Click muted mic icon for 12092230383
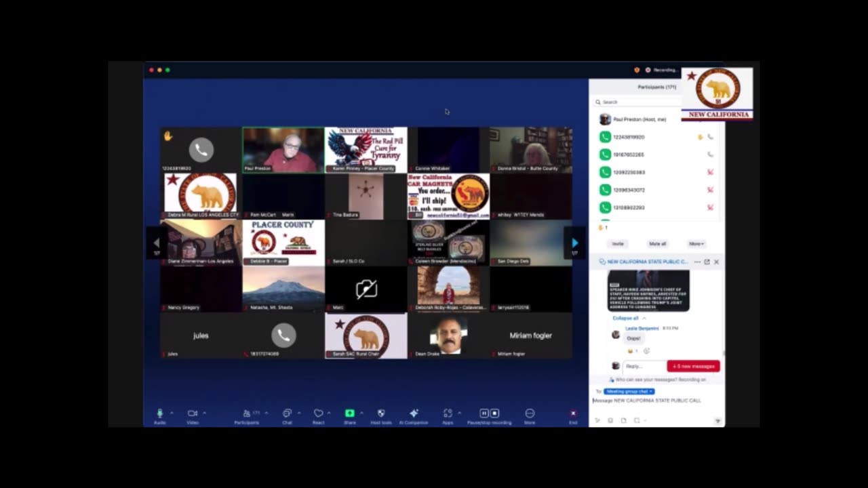This screenshot has width=868, height=488. click(710, 172)
